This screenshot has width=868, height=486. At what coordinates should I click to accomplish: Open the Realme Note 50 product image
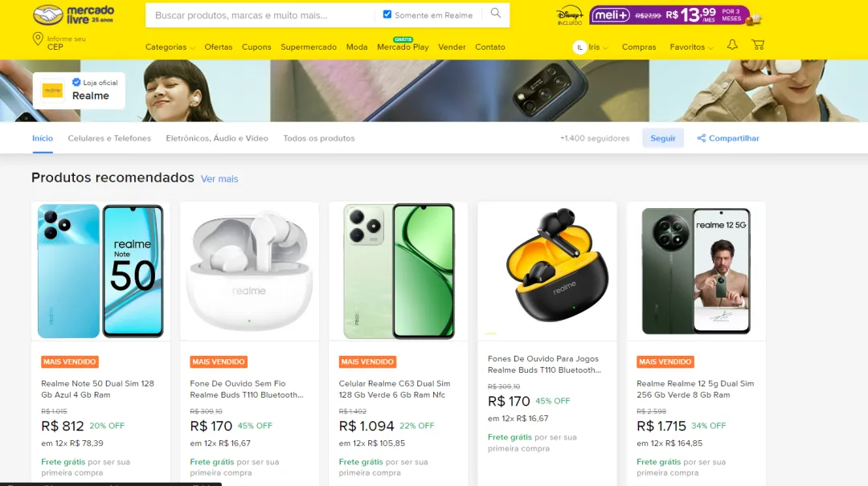click(x=100, y=271)
